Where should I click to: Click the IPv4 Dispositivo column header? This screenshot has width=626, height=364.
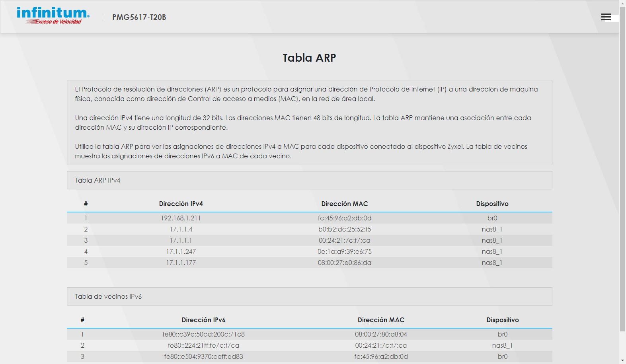click(492, 204)
